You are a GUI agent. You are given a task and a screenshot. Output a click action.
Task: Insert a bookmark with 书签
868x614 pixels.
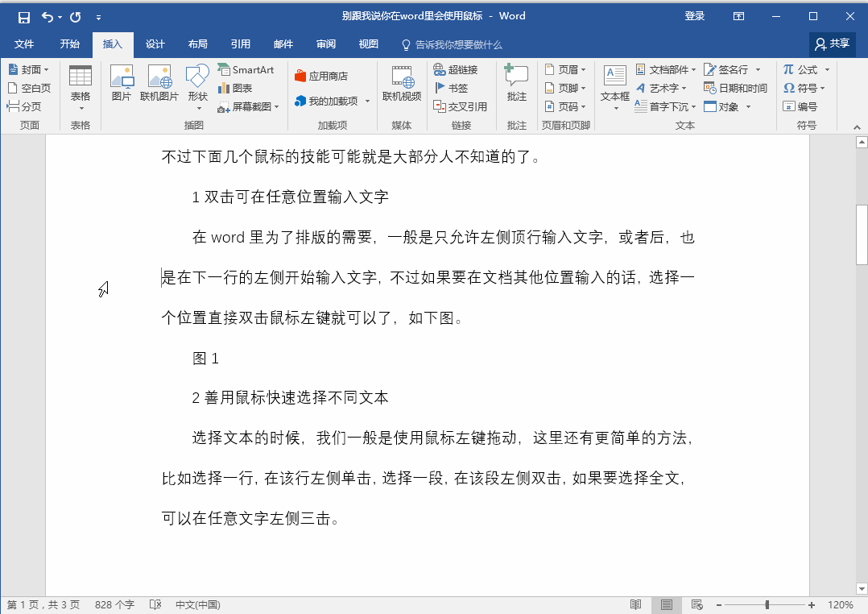[451, 88]
